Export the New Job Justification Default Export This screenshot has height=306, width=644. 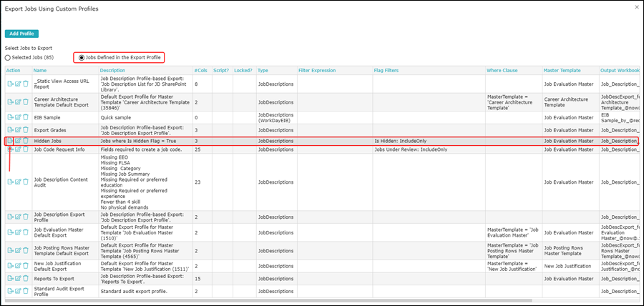pyautogui.click(x=10, y=265)
